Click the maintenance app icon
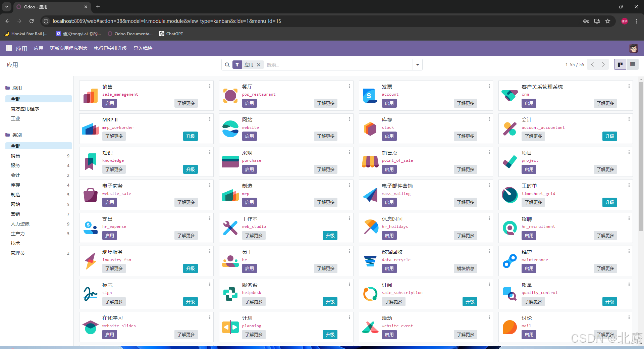This screenshot has height=349, width=644. pyautogui.click(x=510, y=261)
